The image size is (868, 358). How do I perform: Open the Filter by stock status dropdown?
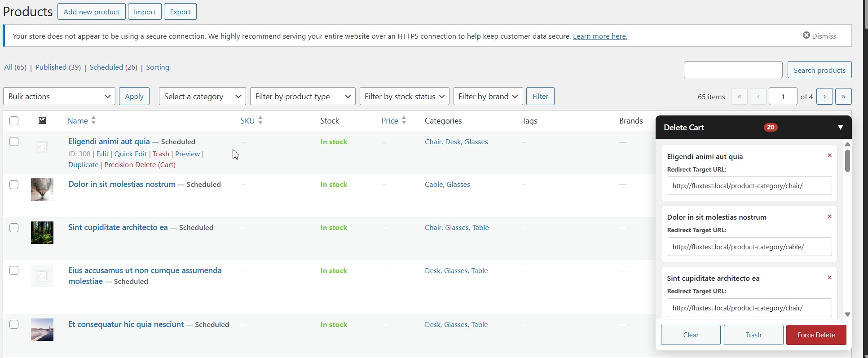405,96
